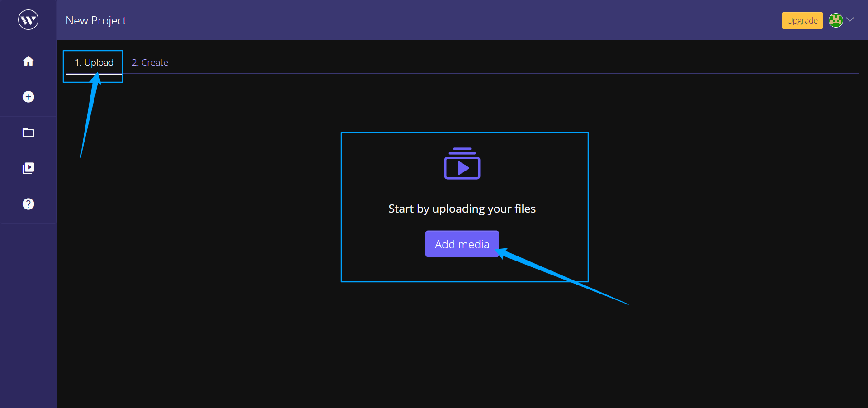
Task: Open the projects folder icon in sidebar
Action: click(28, 133)
